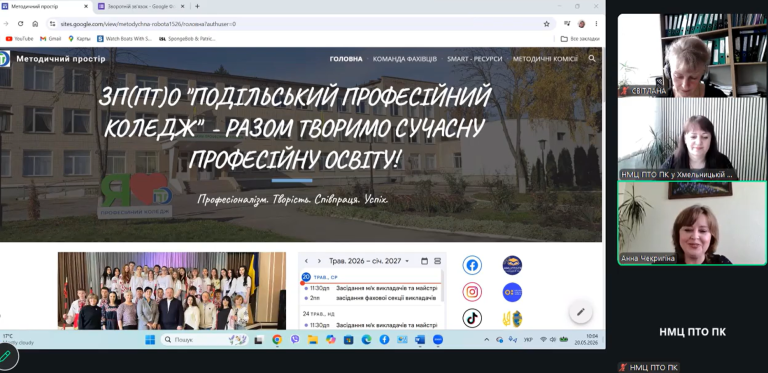This screenshot has width=768, height=373.
Task: Open the Facebook social link icon on the page
Action: pos(472,265)
